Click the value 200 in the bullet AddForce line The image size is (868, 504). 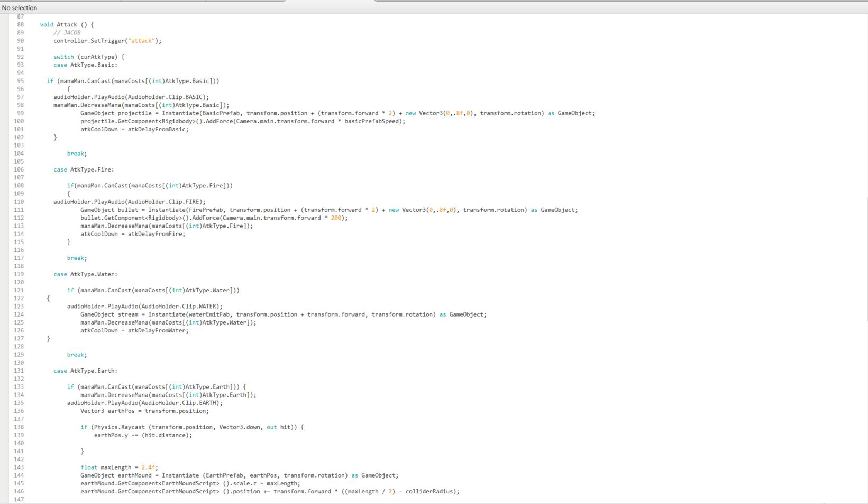click(336, 218)
